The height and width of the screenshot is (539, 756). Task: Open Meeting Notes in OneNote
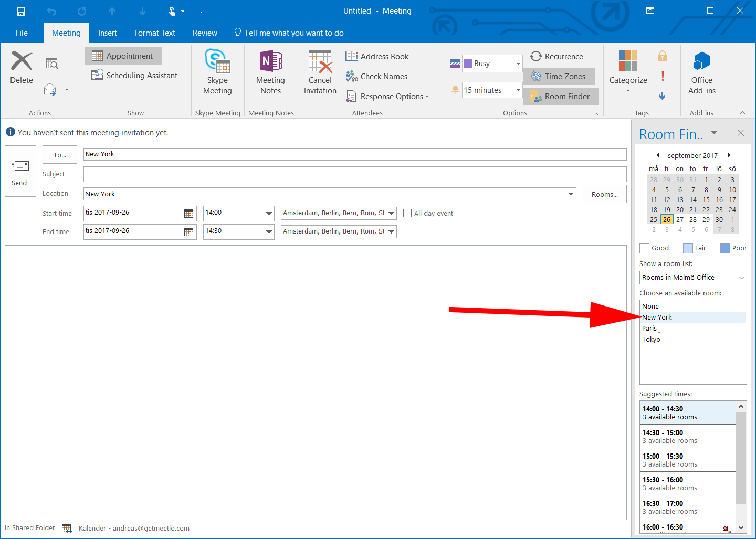click(x=270, y=72)
